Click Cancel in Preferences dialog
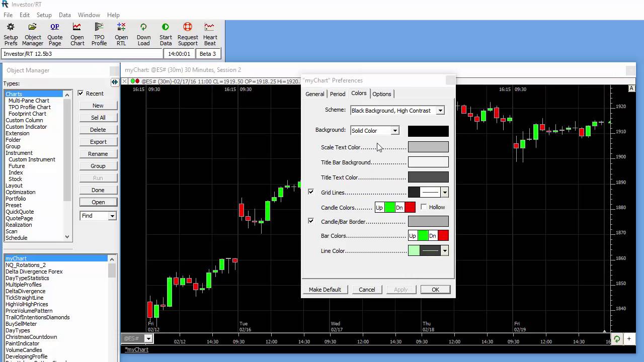644x362 pixels. pyautogui.click(x=367, y=290)
